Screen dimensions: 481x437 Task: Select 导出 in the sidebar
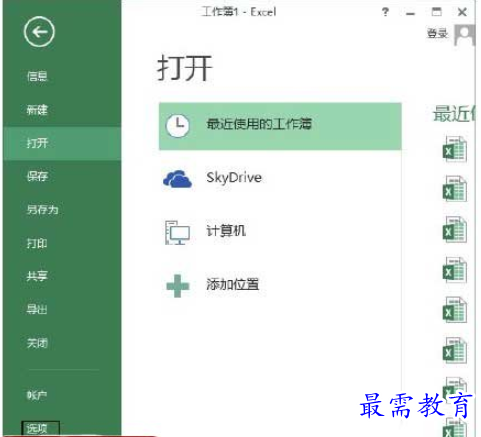[x=37, y=309]
